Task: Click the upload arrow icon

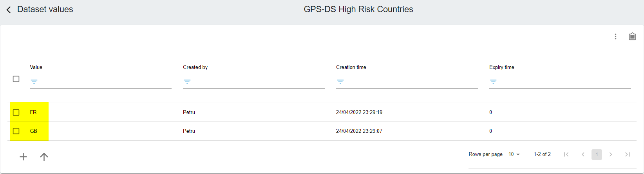Action: 44,157
